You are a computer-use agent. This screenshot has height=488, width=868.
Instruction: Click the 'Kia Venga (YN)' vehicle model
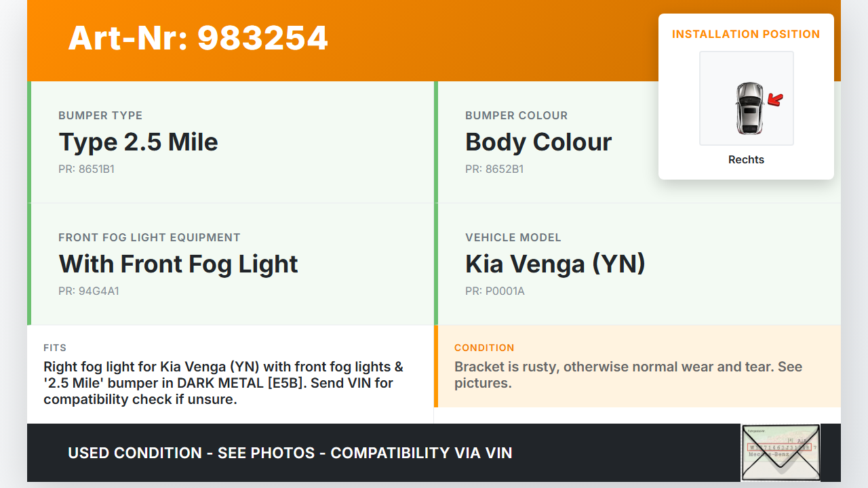pyautogui.click(x=555, y=264)
